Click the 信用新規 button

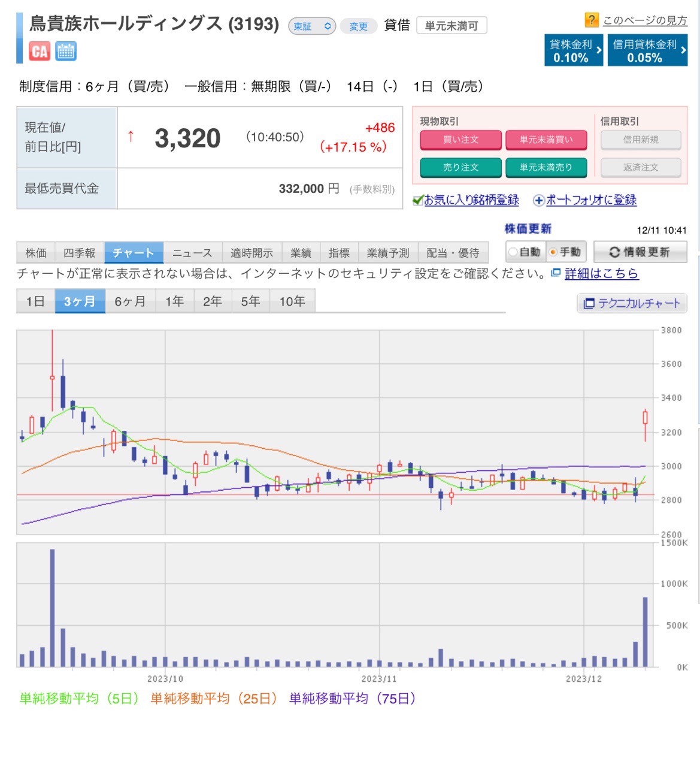point(641,140)
